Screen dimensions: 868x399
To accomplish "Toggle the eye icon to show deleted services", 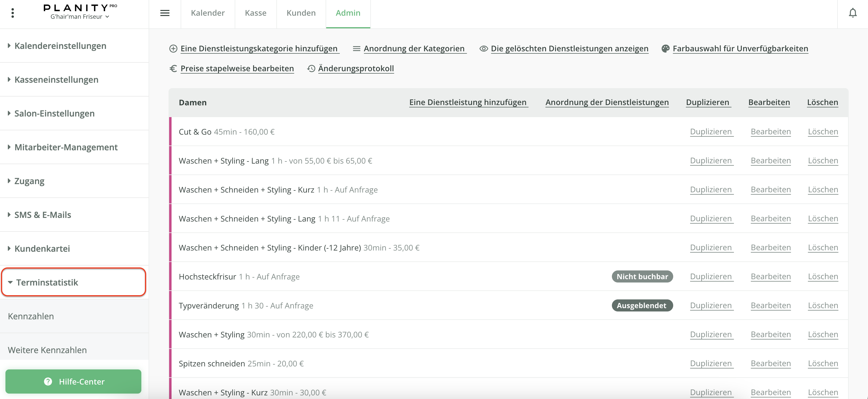I will point(484,49).
